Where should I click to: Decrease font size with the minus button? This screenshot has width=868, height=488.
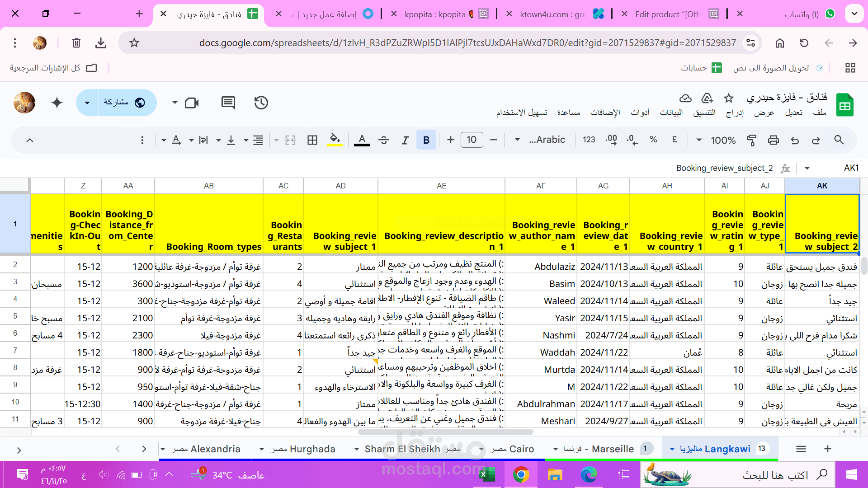(494, 140)
